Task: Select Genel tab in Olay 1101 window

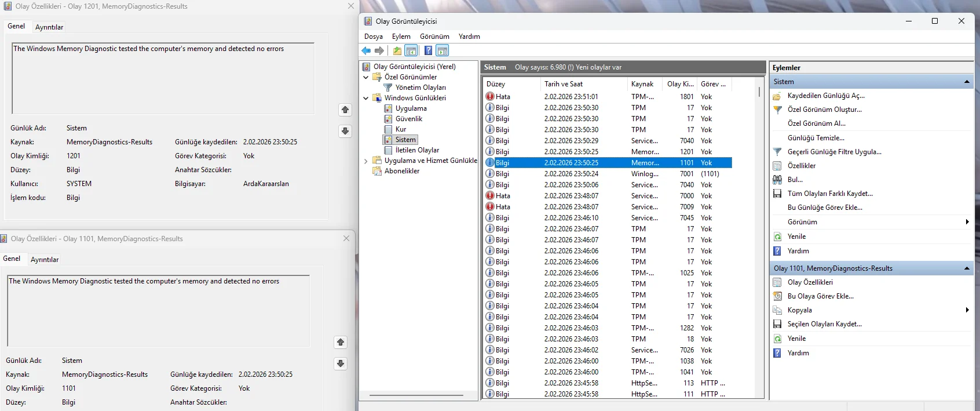Action: (12, 259)
